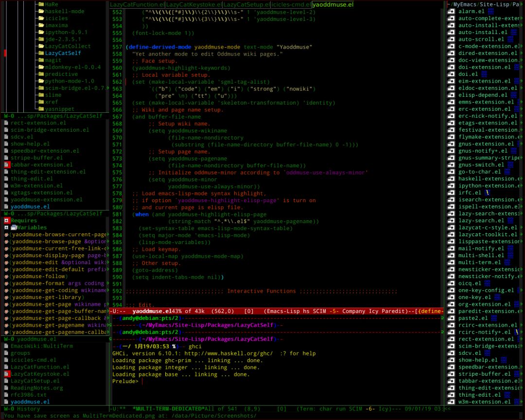Select the LazyCatSelf directory
The image size is (525, 420).
tap(63, 53)
